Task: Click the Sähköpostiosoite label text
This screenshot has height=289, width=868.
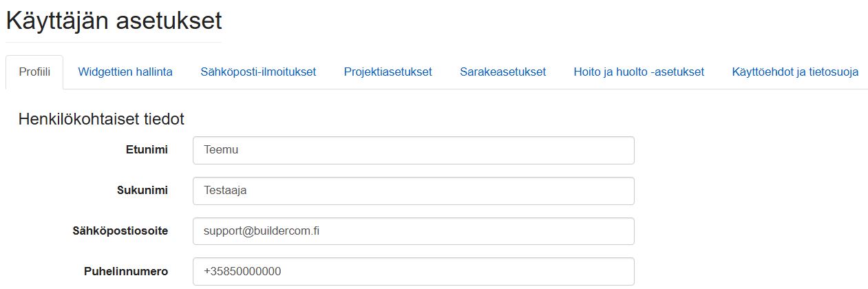Action: [120, 231]
